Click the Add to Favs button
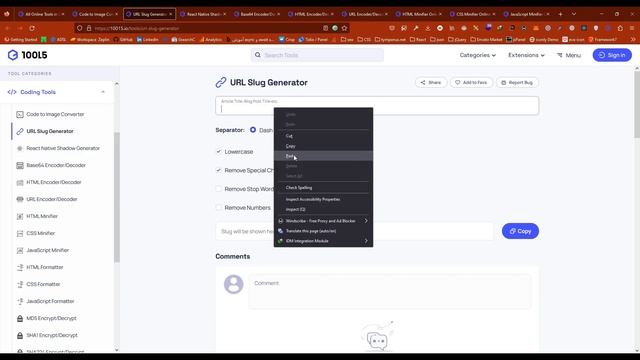 471,82
